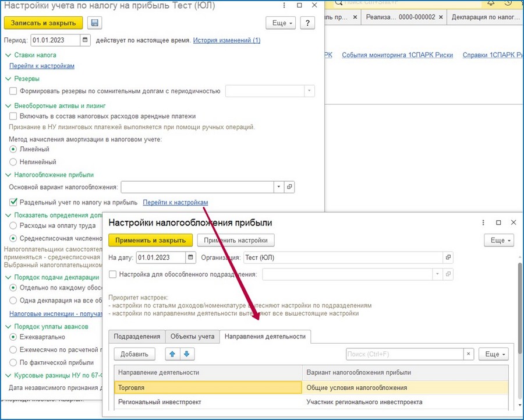Viewport: 524px width, 420px height.
Task: Open the calendar picker beside Период date
Action: click(x=85, y=40)
